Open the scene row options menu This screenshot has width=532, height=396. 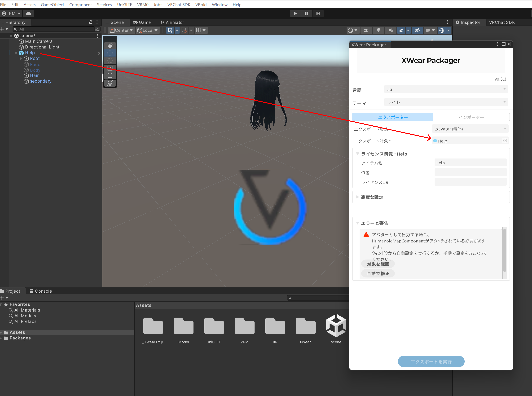97,36
